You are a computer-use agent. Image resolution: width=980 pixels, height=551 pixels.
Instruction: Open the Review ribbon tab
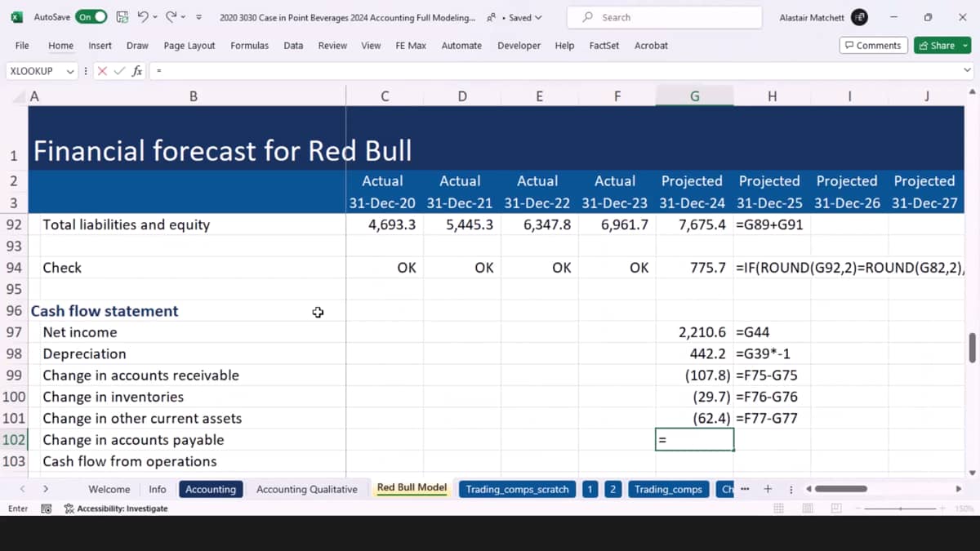332,46
